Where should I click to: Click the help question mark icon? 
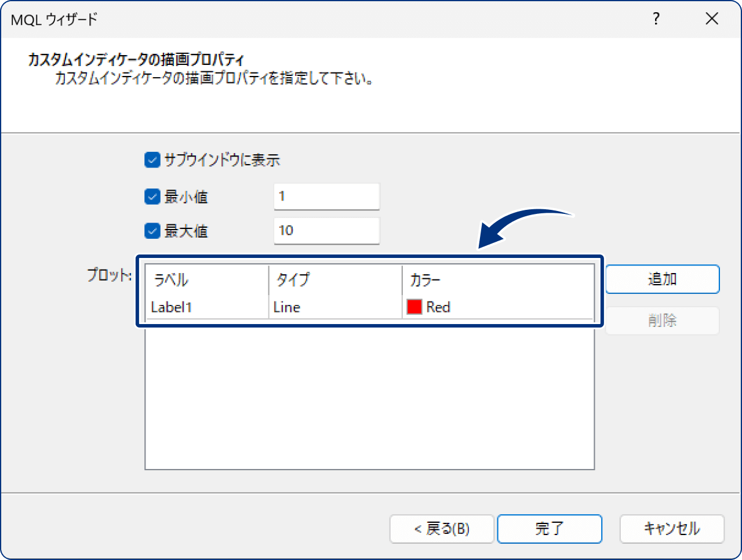pos(656,19)
